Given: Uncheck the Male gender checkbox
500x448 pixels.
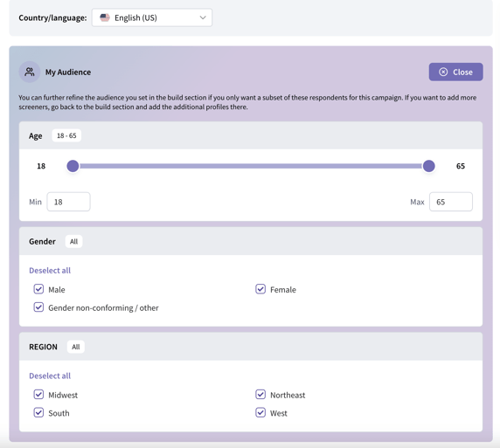Looking at the screenshot, I should (x=38, y=289).
